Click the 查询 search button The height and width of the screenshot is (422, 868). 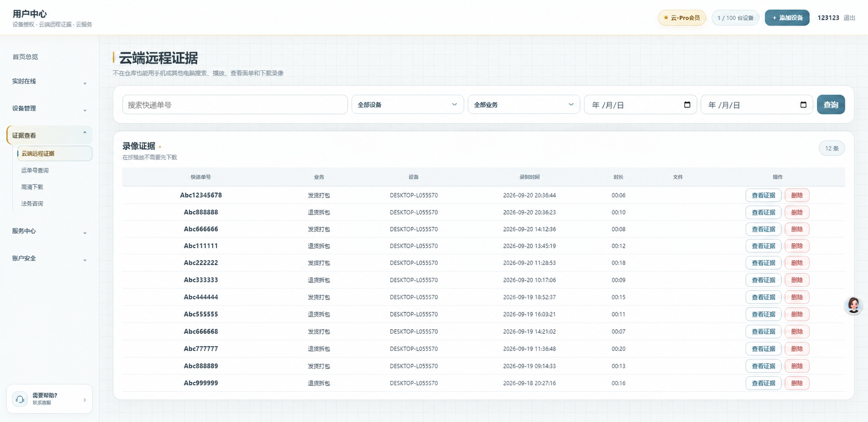point(830,105)
